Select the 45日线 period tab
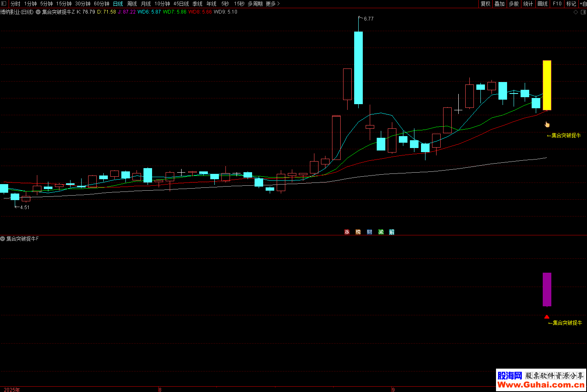 (x=181, y=4)
